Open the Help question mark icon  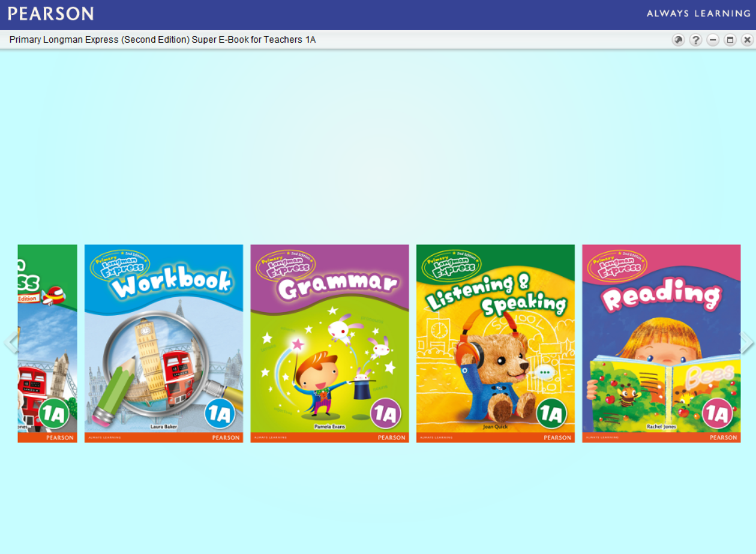695,40
